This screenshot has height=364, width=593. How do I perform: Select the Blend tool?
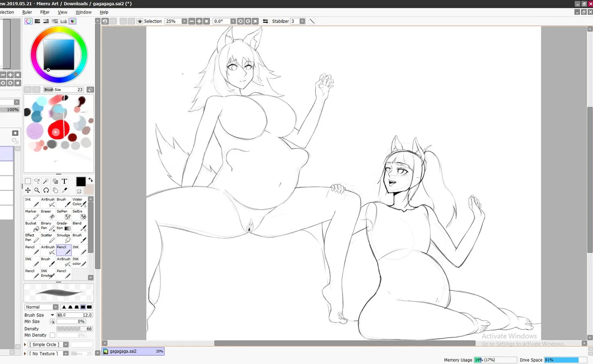coord(79,226)
